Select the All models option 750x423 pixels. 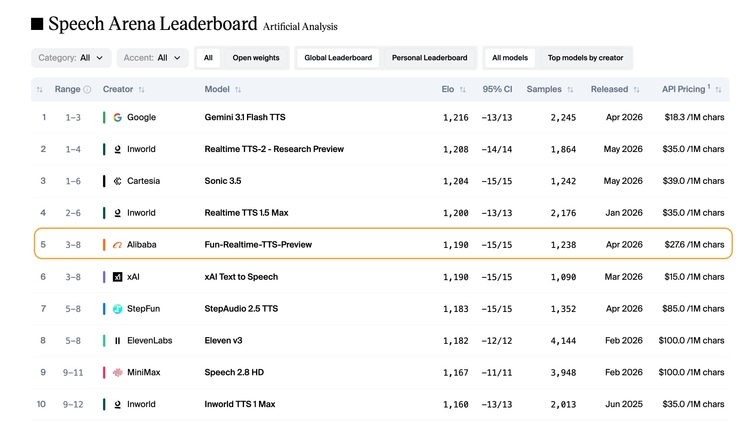510,58
